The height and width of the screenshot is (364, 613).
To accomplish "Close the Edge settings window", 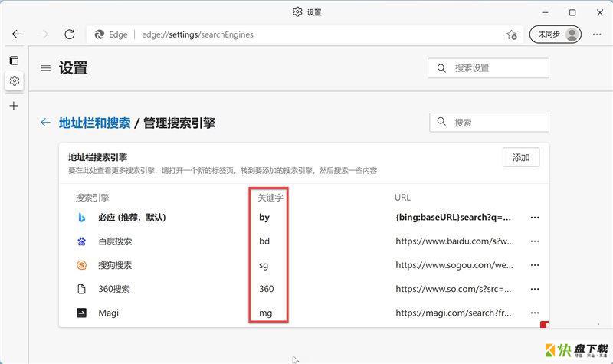I will 600,12.
